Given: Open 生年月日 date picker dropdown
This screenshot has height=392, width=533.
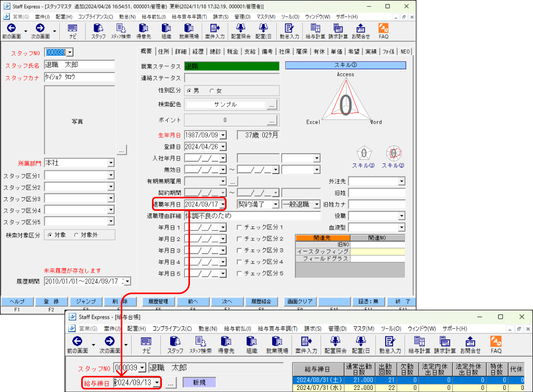Looking at the screenshot, I should (223, 135).
